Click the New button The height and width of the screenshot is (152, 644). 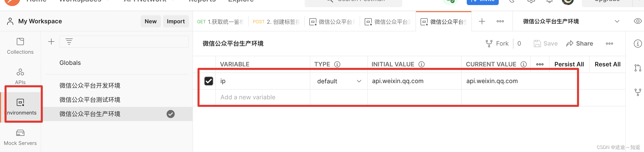(151, 21)
